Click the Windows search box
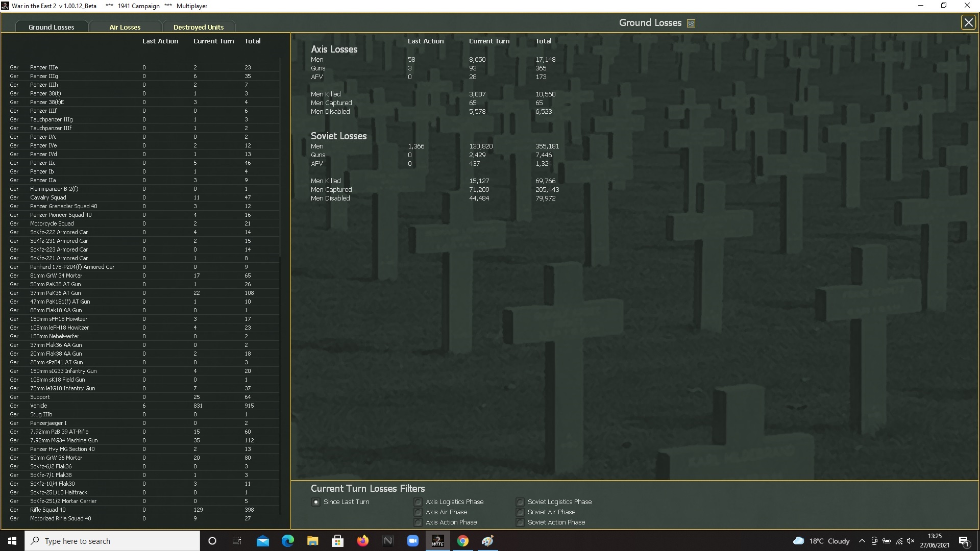Screen dimensions: 980x551 [x=112, y=541]
